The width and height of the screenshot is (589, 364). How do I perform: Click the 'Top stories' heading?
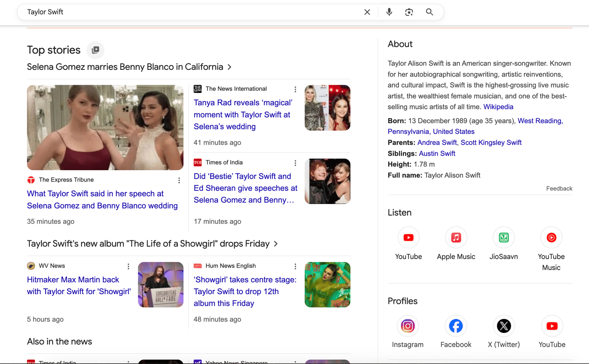pyautogui.click(x=54, y=50)
